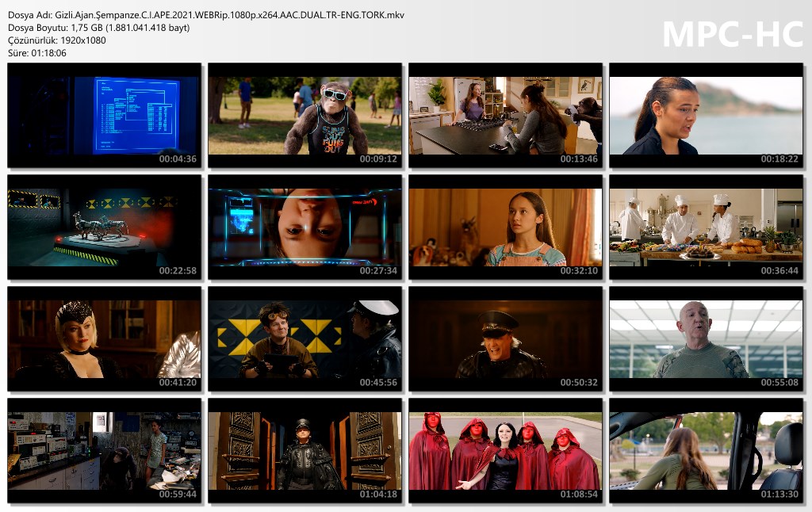
Task: Open the kitchen scene thumbnail at 00:13:46
Action: 505,116
